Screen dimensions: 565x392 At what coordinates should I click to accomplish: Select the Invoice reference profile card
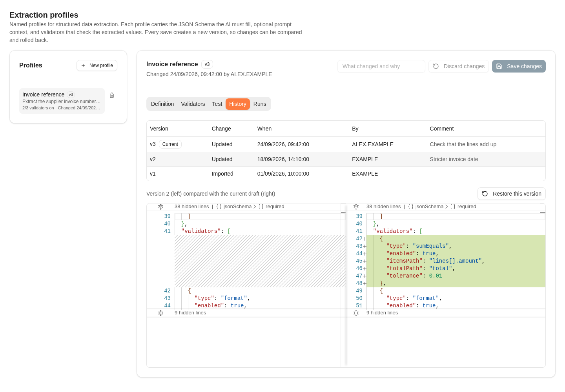(62, 101)
